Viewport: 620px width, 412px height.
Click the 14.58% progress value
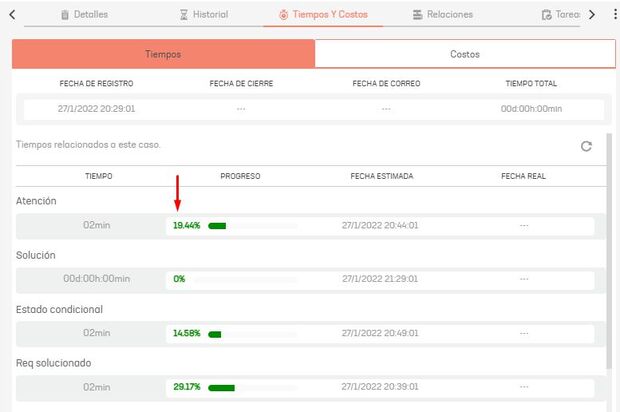187,333
